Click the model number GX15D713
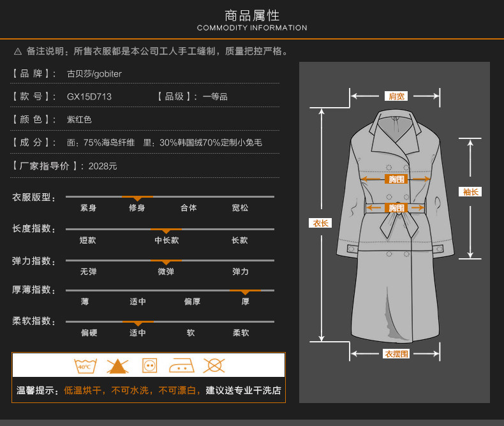 tap(89, 97)
